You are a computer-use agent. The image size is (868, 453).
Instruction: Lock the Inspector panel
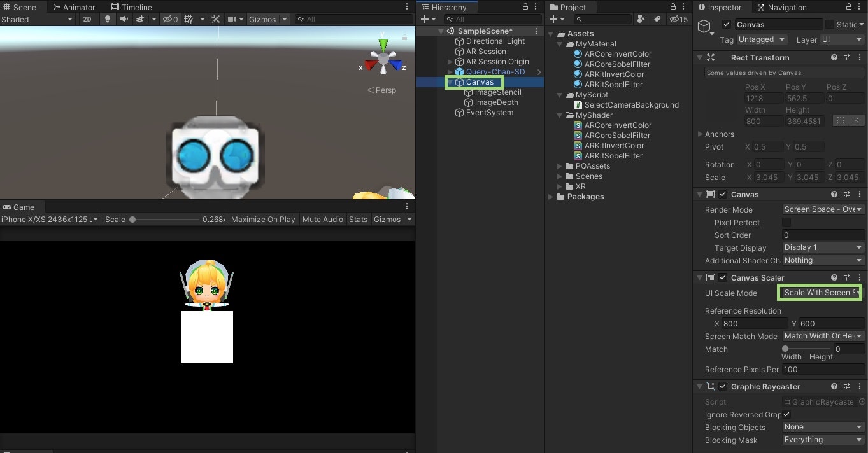pyautogui.click(x=849, y=7)
